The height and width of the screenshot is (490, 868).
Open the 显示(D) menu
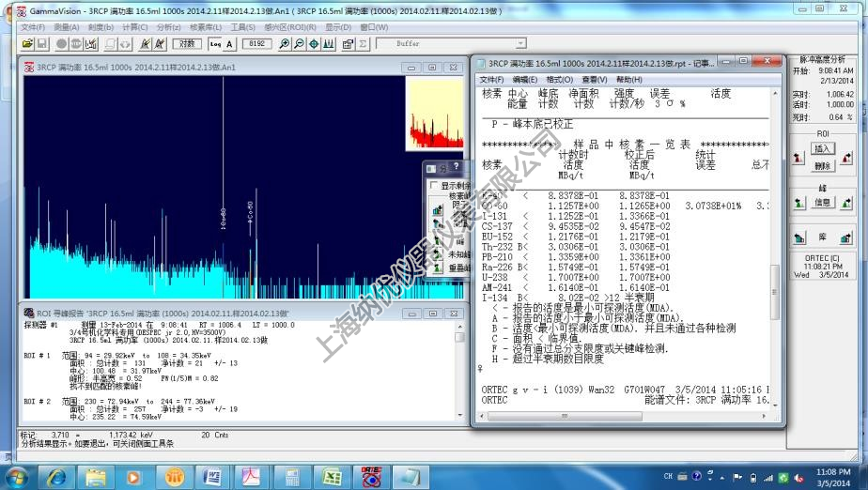tap(337, 27)
